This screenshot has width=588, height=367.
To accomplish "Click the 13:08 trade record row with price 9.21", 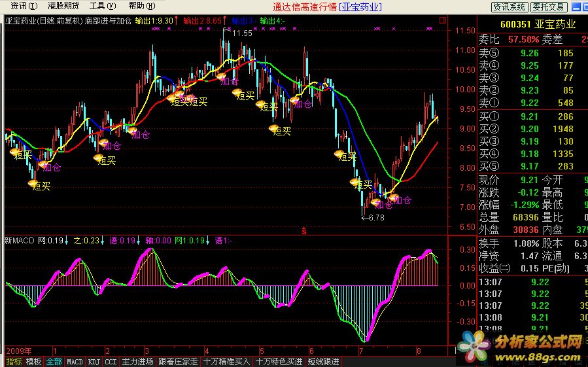I will [x=533, y=317].
